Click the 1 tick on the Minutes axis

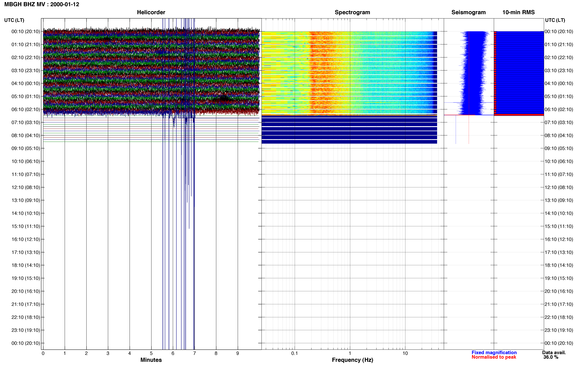click(x=65, y=353)
